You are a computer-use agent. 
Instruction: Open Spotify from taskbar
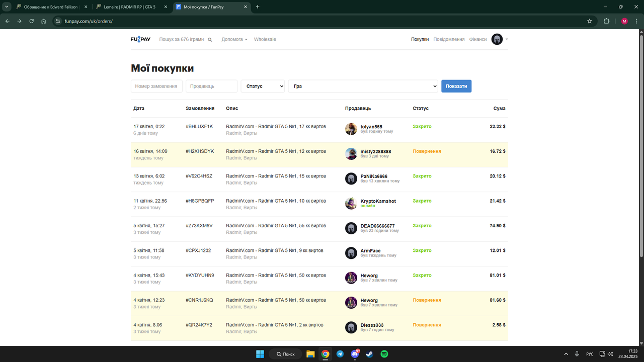[384, 354]
